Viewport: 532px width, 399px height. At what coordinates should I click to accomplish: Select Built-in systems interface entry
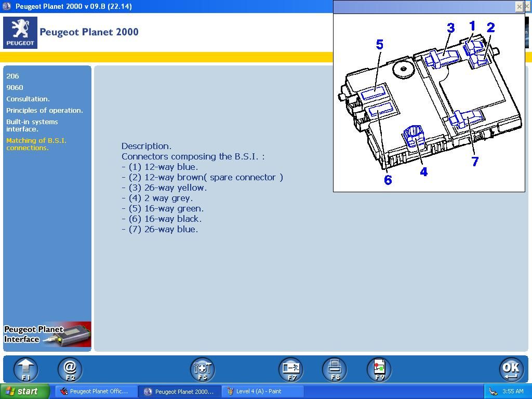pos(32,125)
